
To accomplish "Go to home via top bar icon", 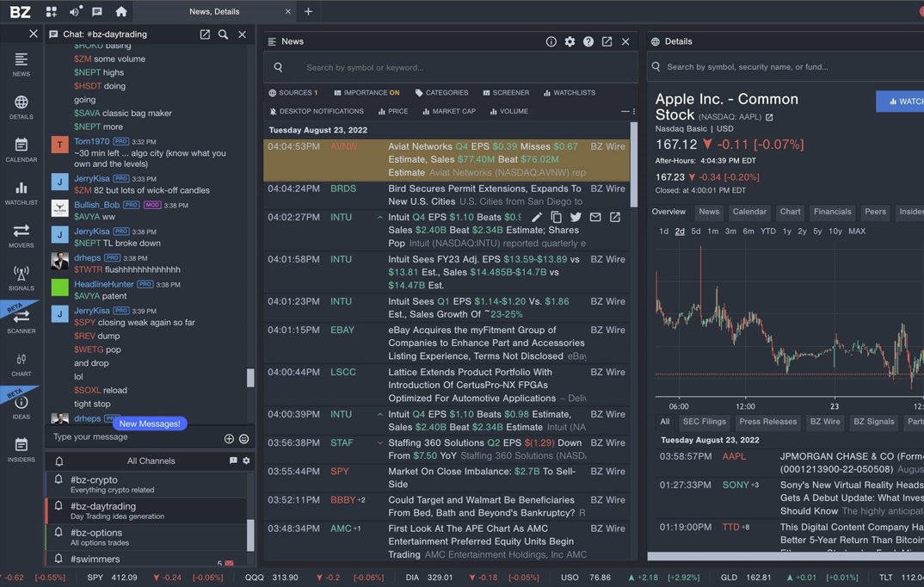I will (x=121, y=11).
